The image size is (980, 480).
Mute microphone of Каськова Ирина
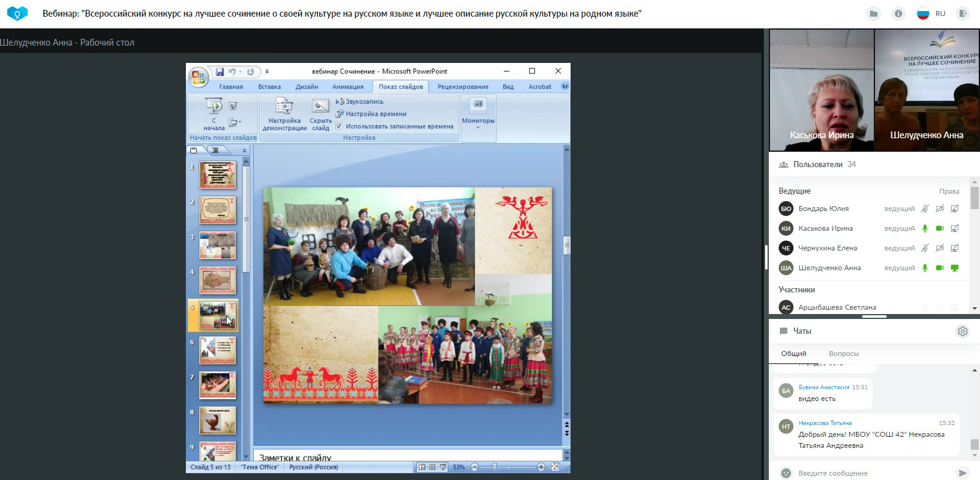coord(925,228)
